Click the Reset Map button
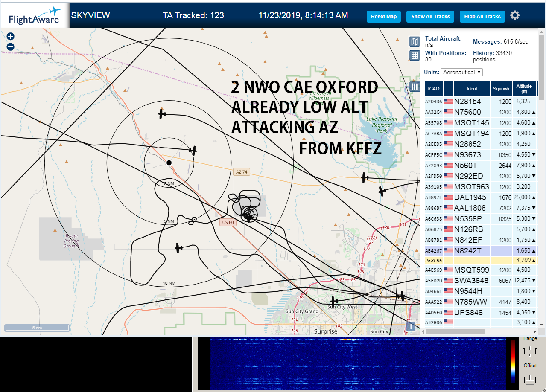 point(384,17)
